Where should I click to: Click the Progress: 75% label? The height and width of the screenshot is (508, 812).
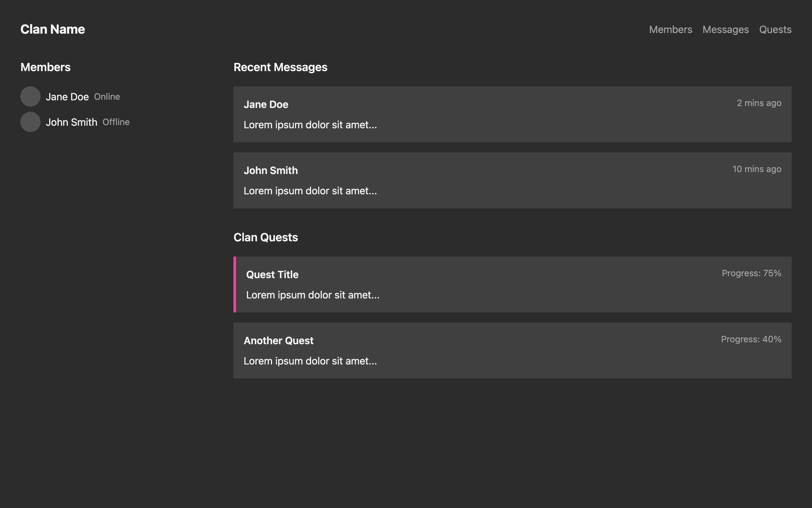[751, 273]
